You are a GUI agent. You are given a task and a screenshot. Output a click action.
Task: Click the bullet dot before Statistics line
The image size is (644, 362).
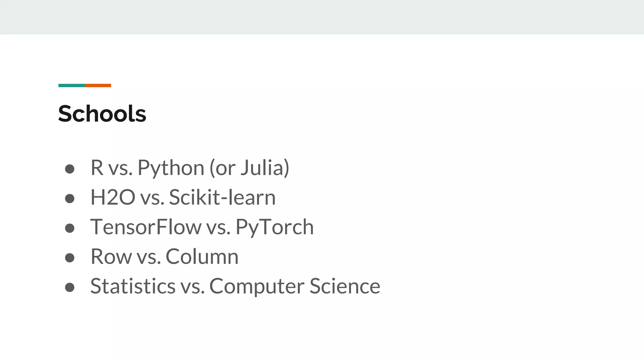(69, 287)
